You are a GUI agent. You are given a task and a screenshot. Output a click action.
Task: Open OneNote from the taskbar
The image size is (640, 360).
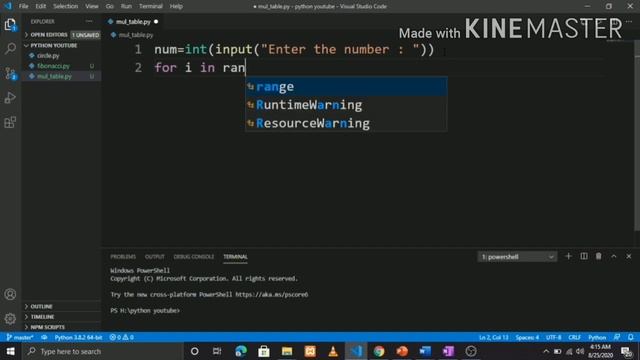tap(448, 351)
